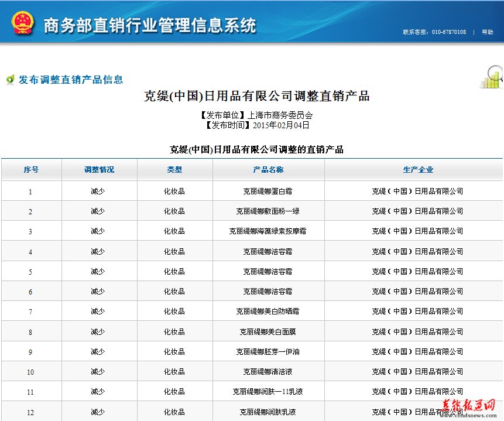This screenshot has height=421, width=504.
Task: Click the 发布单位 上海市商务委员会 line
Action: [256, 115]
